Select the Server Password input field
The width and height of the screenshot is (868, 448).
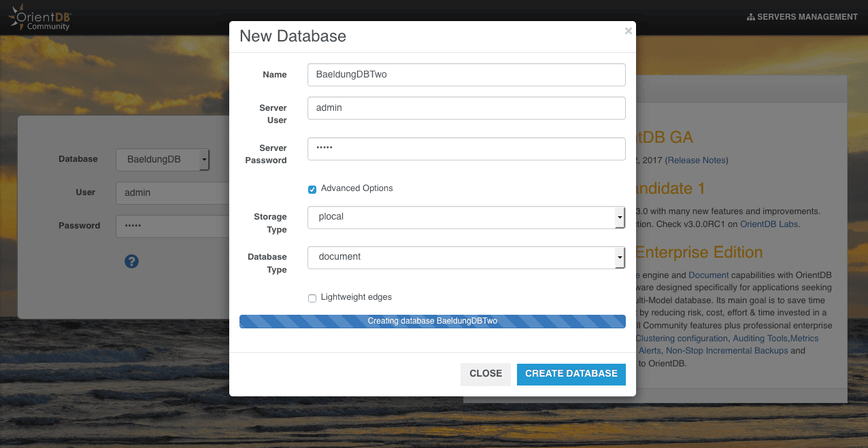[x=466, y=149]
